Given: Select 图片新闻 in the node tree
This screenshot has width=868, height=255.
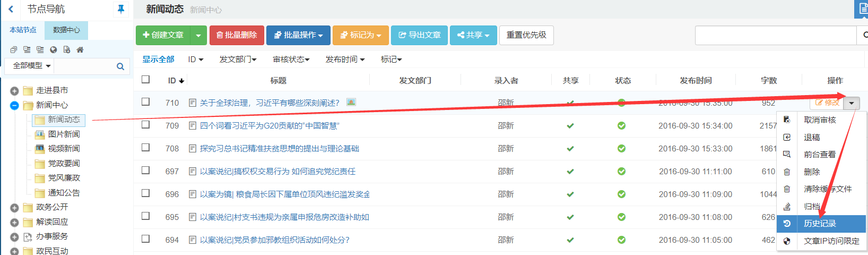Looking at the screenshot, I should click(64, 134).
